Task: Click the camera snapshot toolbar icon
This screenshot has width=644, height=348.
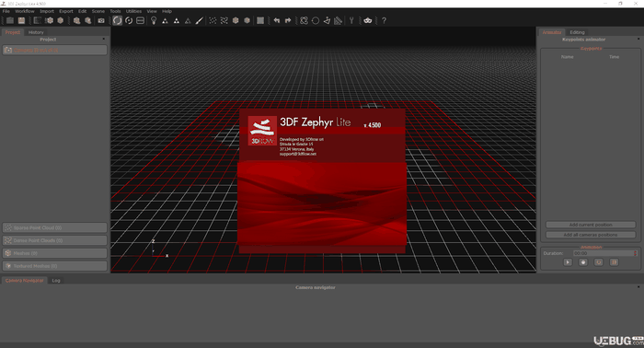Action: [x=101, y=20]
